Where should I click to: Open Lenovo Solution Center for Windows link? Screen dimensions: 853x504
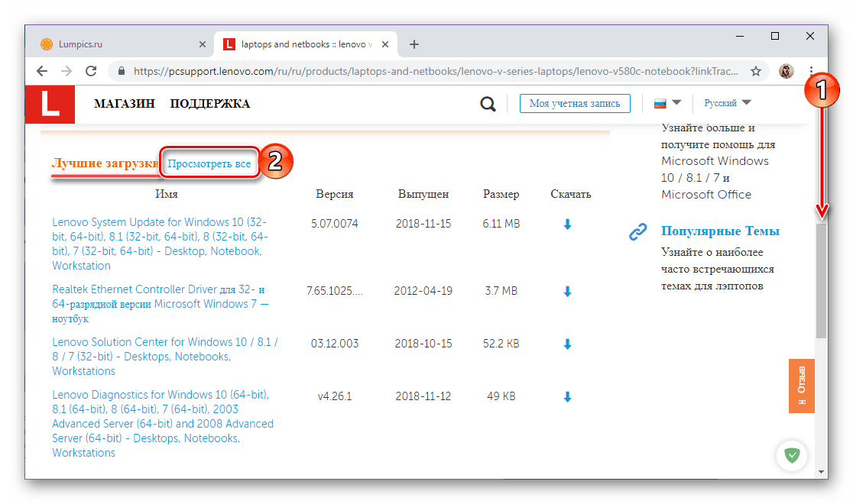[165, 357]
